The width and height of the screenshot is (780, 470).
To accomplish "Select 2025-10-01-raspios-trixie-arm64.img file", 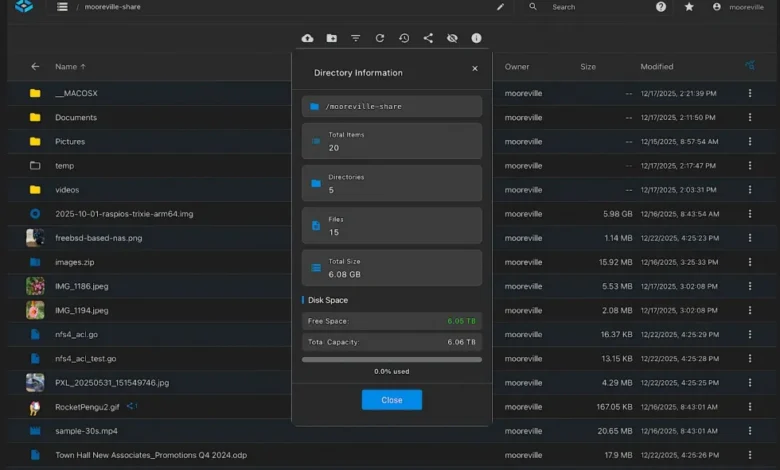I will (x=124, y=214).
